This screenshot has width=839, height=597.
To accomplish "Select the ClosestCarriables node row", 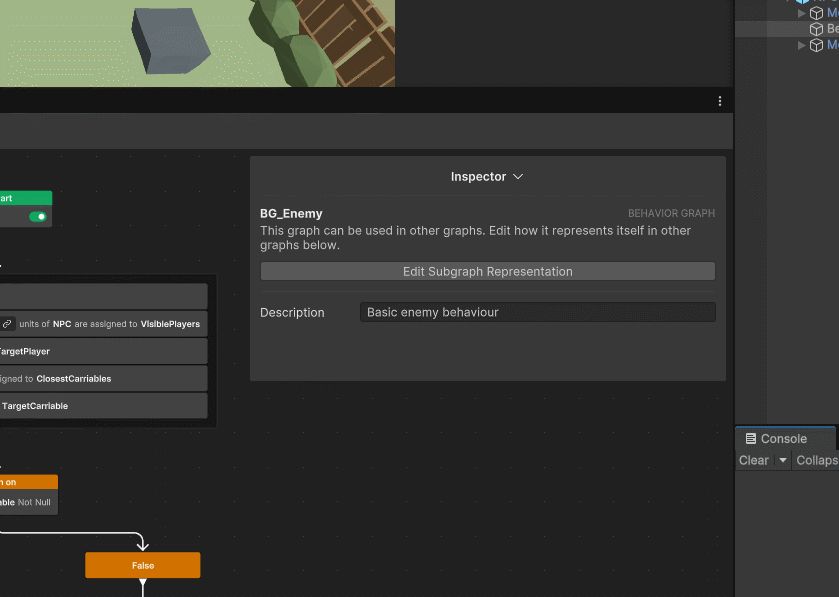I will coord(103,379).
